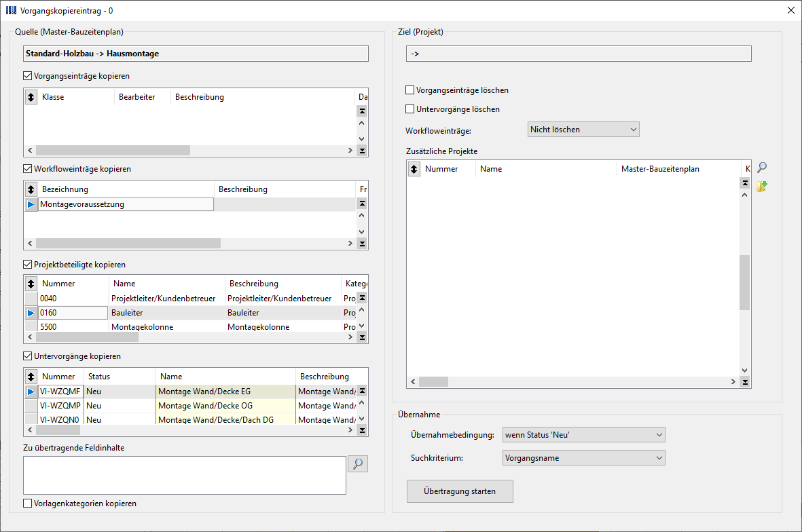Jump to first row in Projektbeteiligte grid
Screen dimensions: 802x532
pos(362,298)
